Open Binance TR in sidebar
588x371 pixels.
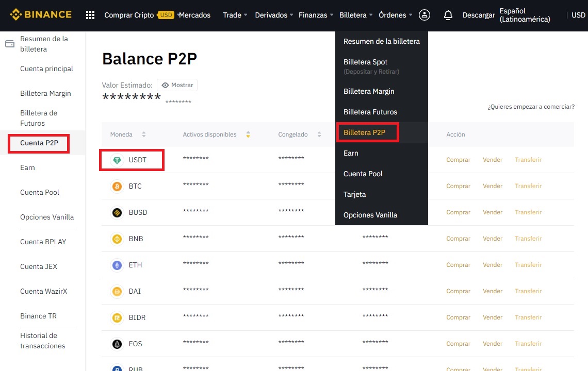(x=38, y=316)
